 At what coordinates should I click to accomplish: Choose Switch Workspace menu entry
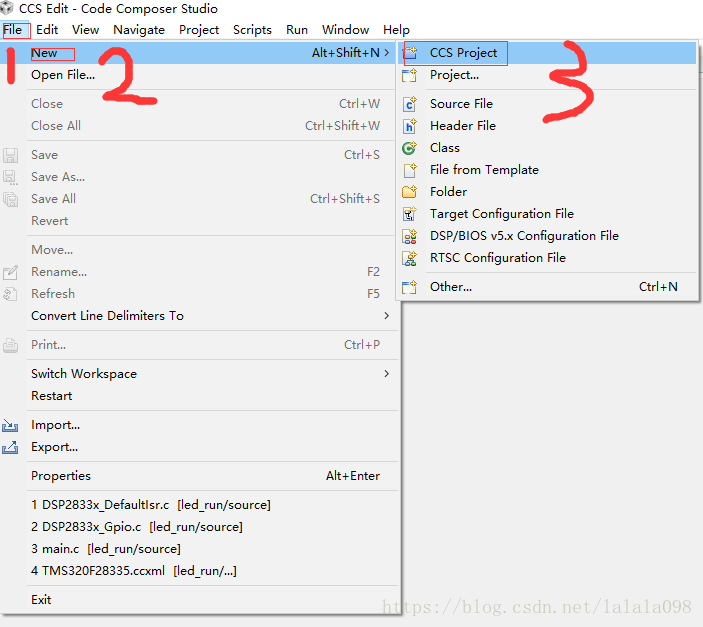[197, 374]
